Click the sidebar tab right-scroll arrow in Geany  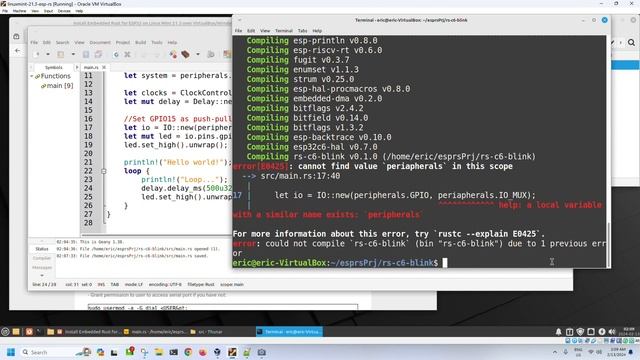click(76, 67)
